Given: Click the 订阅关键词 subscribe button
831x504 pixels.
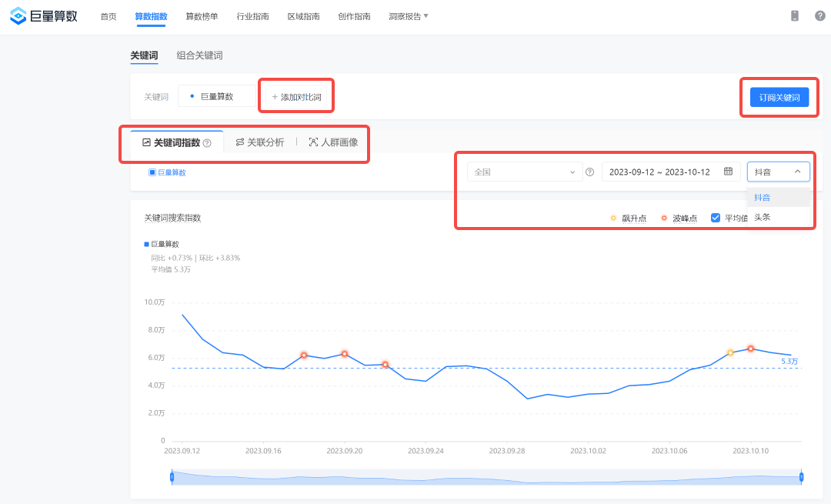Looking at the screenshot, I should [779, 96].
